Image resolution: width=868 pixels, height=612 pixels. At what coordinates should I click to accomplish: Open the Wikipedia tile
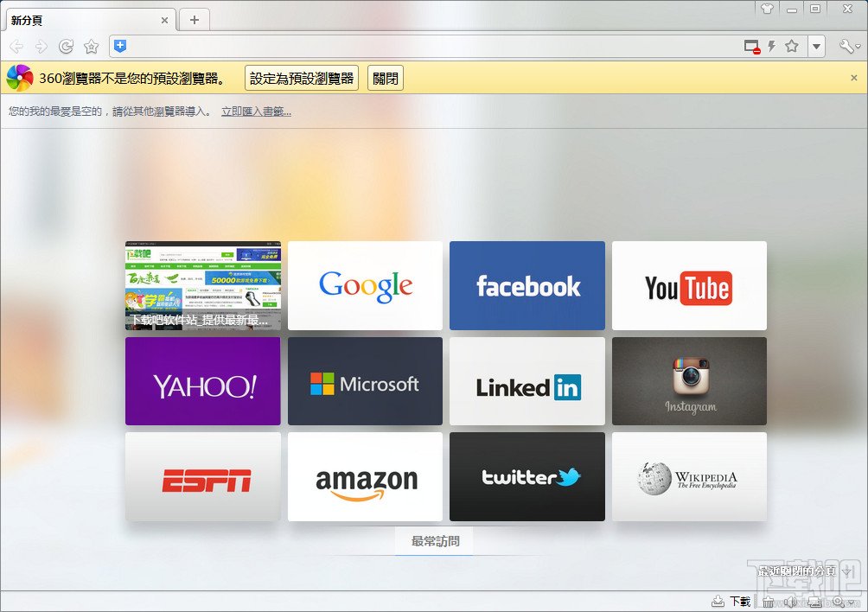689,477
